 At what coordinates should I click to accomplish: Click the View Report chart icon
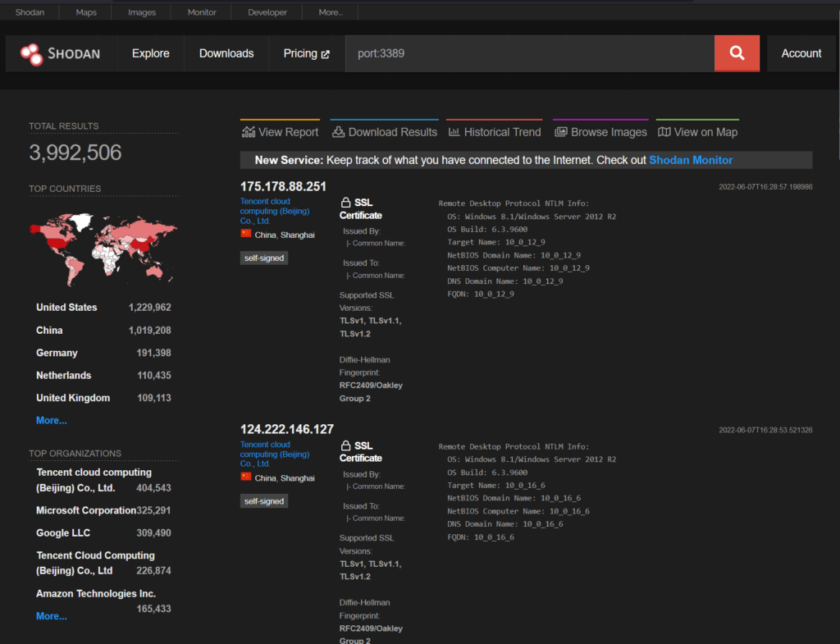pyautogui.click(x=249, y=132)
